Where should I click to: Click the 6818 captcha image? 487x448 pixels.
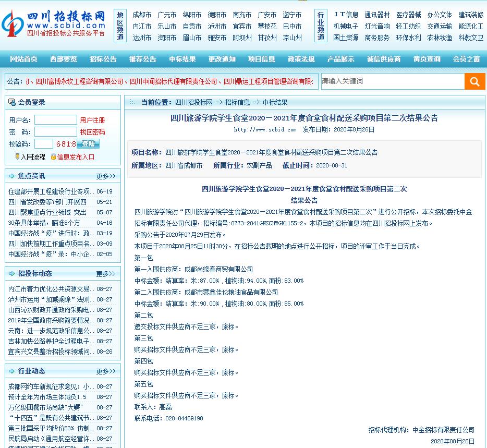coord(66,144)
